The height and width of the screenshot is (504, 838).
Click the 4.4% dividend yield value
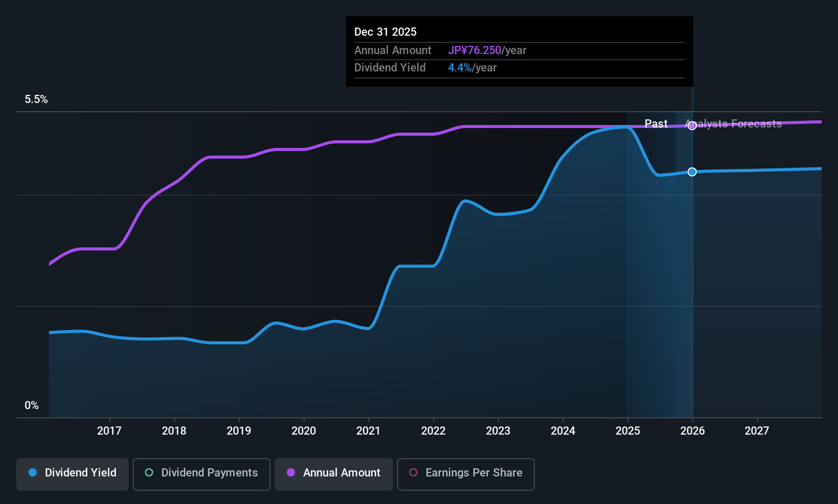point(460,67)
